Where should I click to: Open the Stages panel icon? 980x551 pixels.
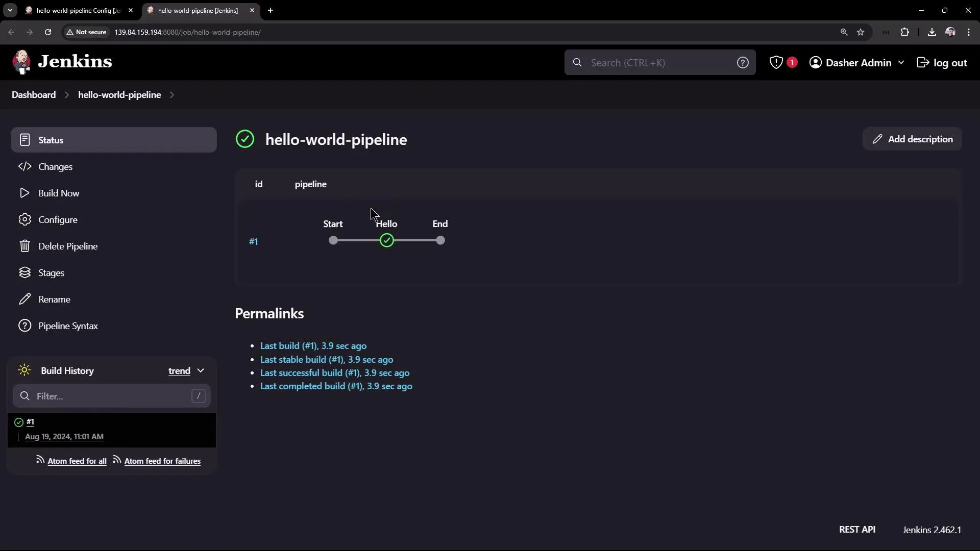click(x=24, y=272)
